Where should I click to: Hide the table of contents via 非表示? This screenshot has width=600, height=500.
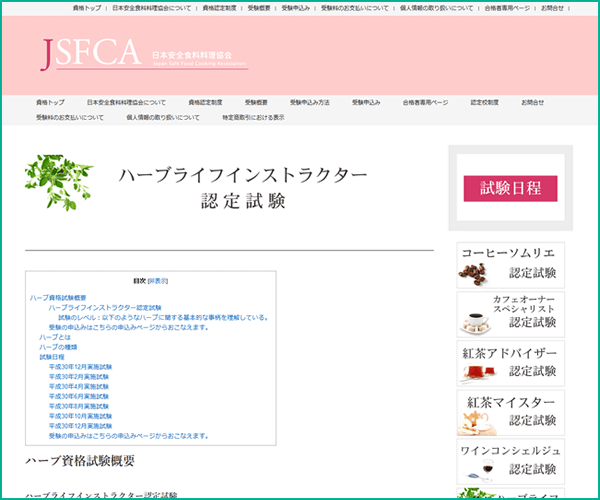pyautogui.click(x=158, y=281)
